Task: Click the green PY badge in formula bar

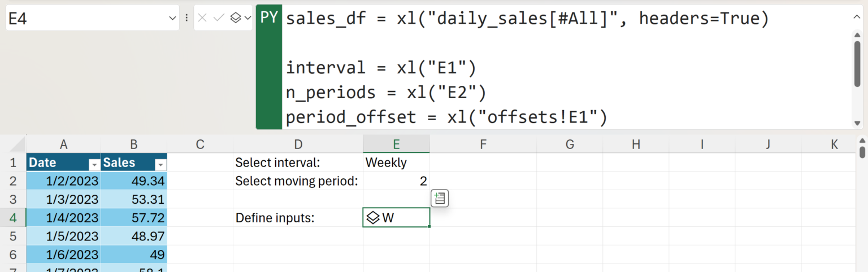Action: point(268,17)
